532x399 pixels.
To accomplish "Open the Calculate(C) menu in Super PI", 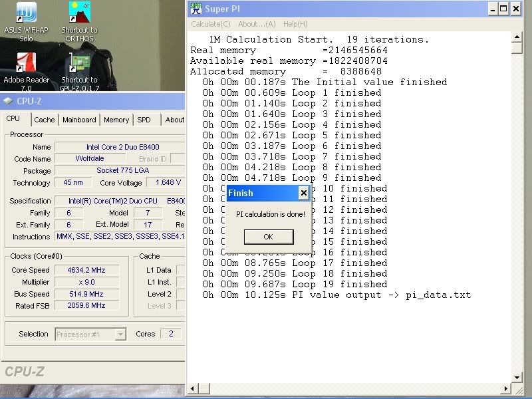I will click(x=210, y=24).
